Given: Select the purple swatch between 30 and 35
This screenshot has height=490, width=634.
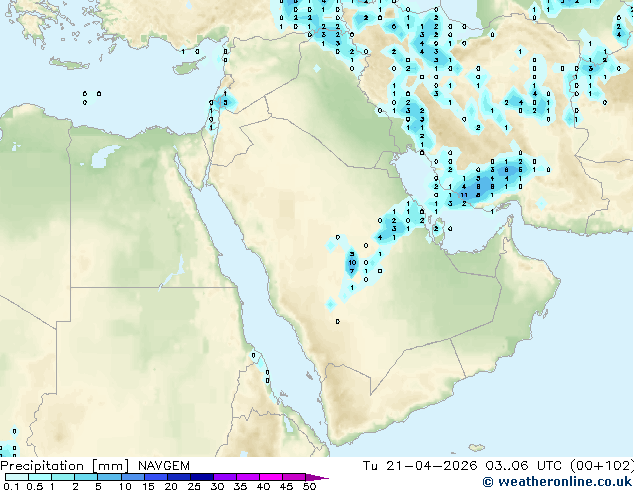Looking at the screenshot, I should [225, 477].
